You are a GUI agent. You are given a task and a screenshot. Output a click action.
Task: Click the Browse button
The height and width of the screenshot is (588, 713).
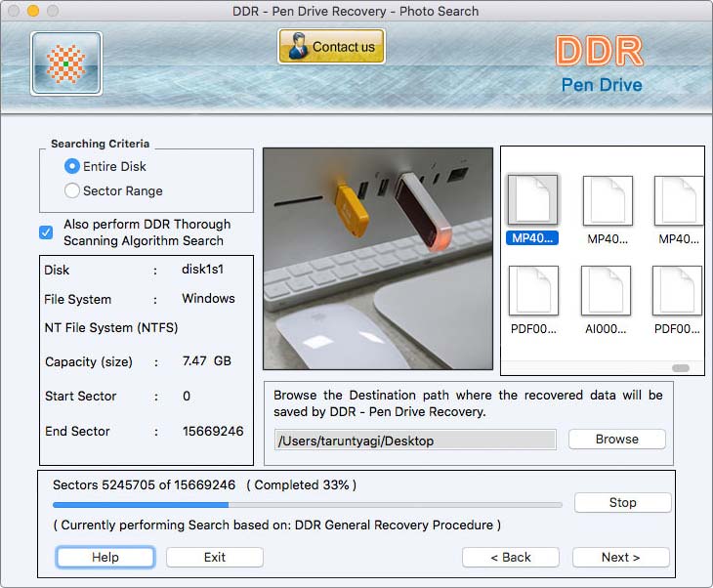click(x=617, y=440)
